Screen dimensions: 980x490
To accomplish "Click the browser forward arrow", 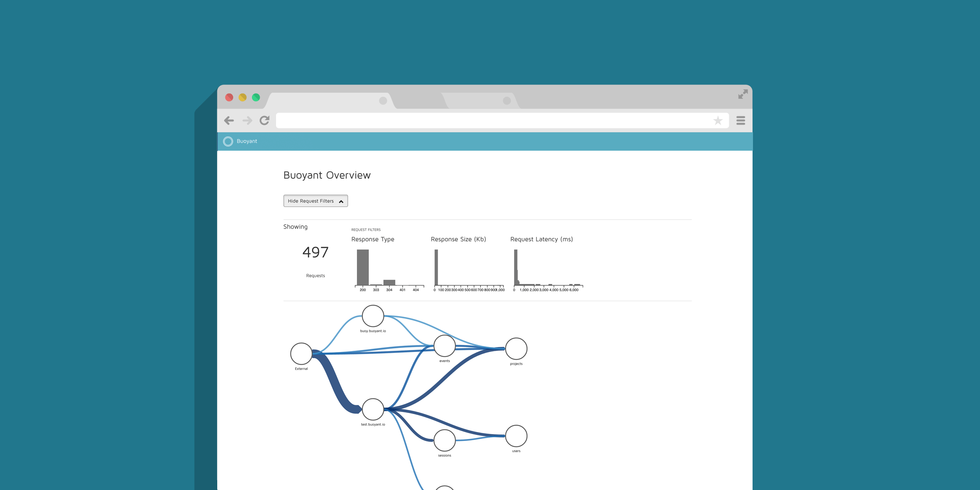I will click(247, 120).
